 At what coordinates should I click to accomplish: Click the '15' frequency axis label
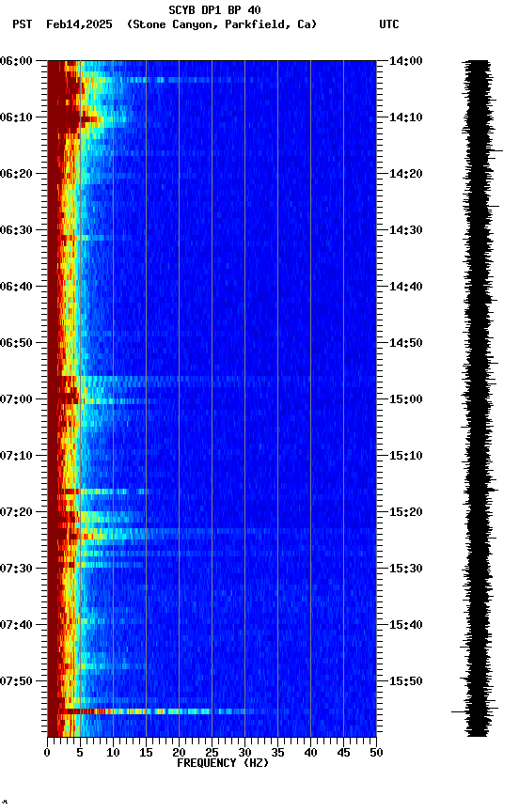146,753
